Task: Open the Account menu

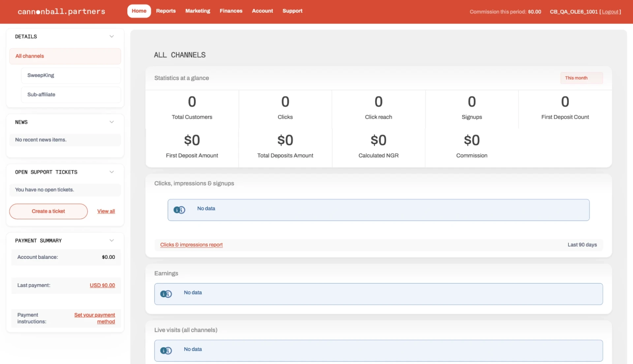Action: (x=262, y=11)
